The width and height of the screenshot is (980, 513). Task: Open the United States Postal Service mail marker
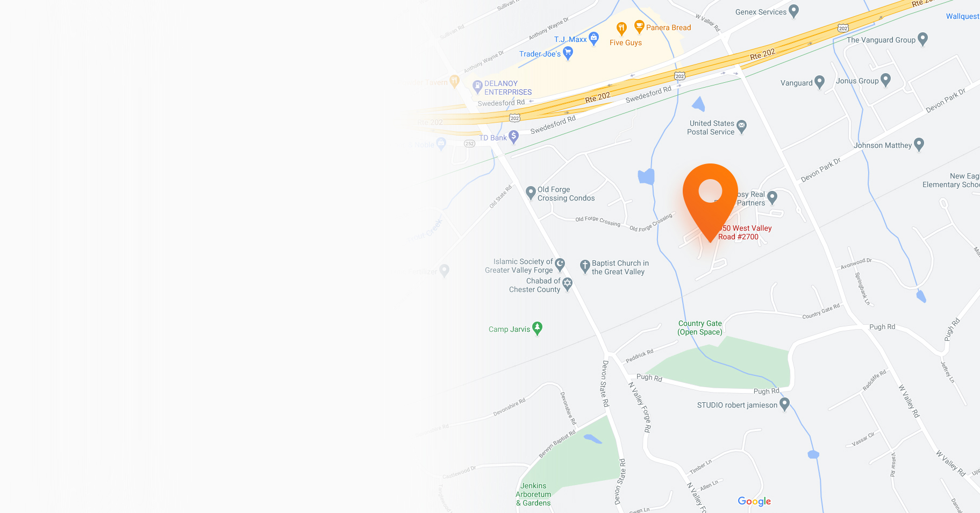(741, 126)
